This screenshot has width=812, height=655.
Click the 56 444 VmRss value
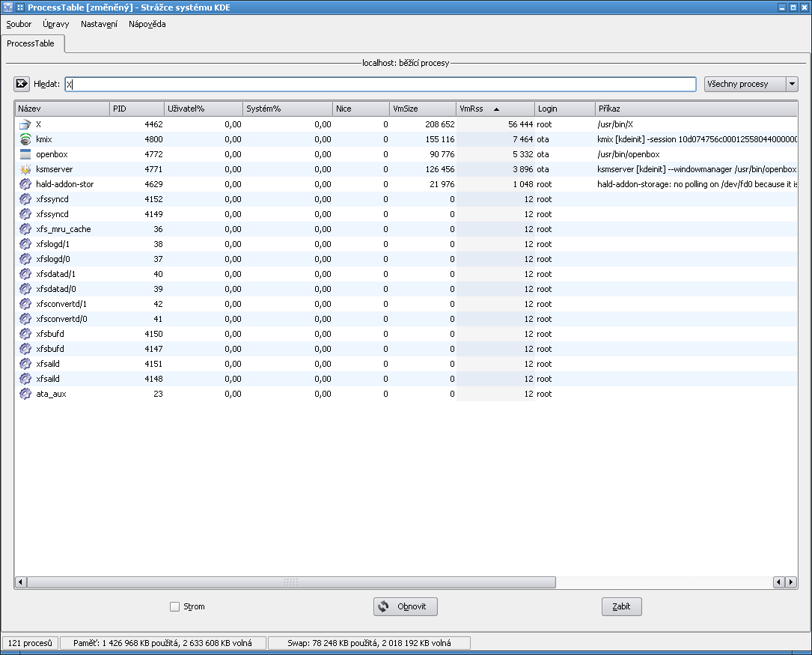pos(520,124)
